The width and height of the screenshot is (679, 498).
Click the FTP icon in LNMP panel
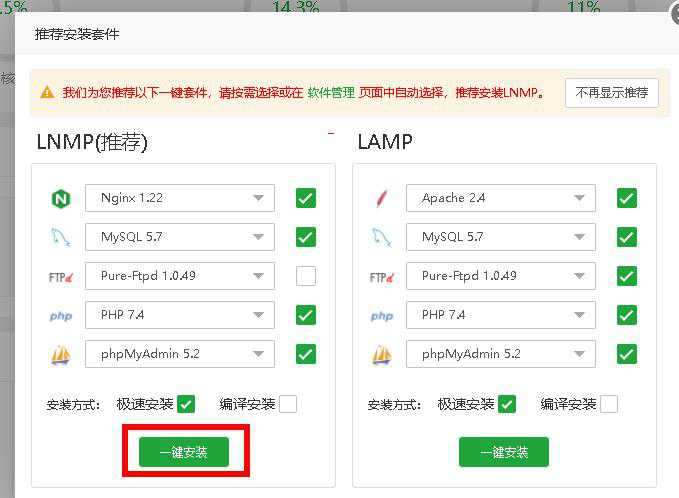(x=61, y=277)
